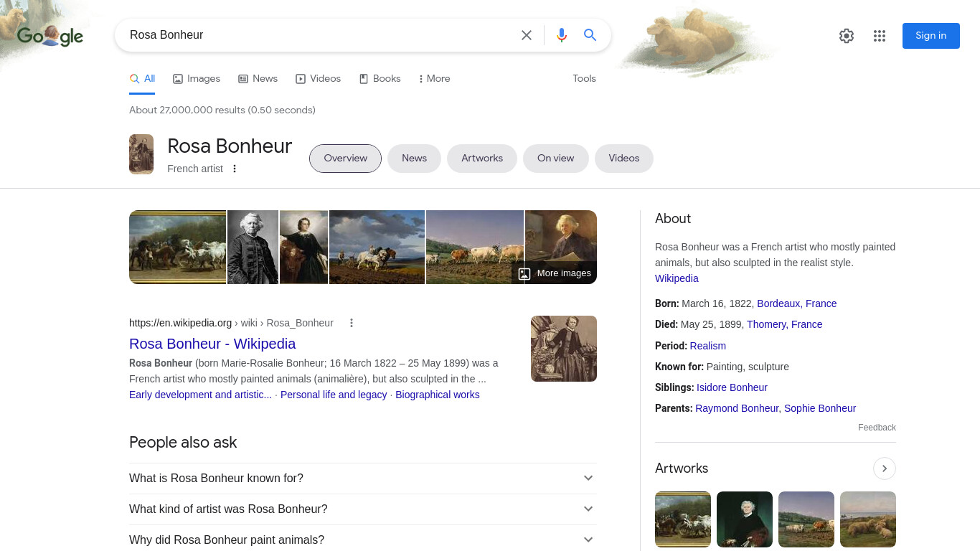Click the search input field
This screenshot has height=551, width=980.
pos(319,35)
